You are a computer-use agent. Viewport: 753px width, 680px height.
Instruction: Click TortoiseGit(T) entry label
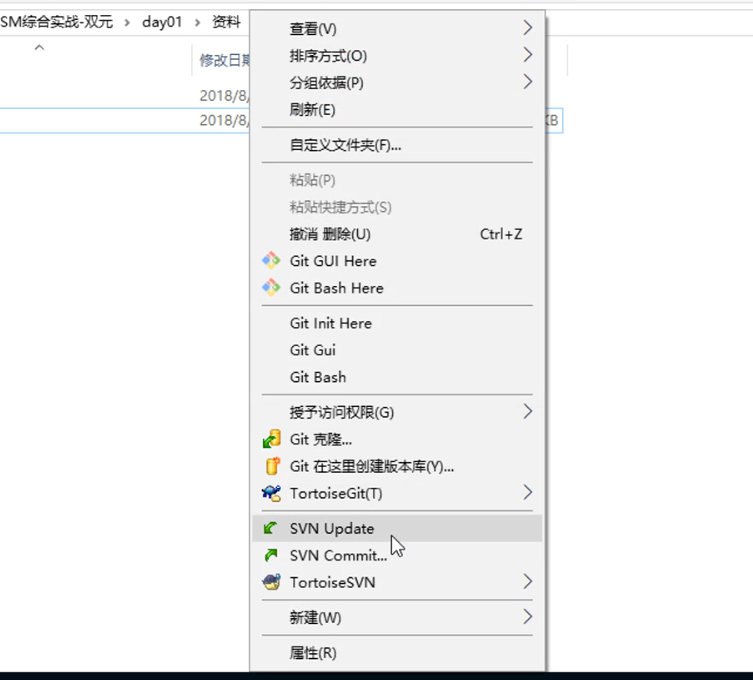click(336, 493)
